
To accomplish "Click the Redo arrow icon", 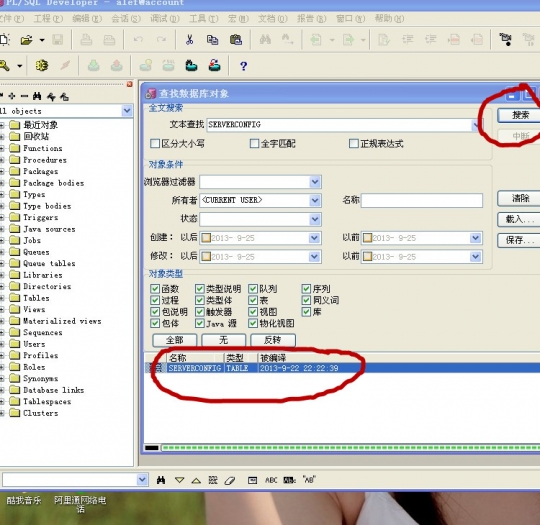I will 161,40.
